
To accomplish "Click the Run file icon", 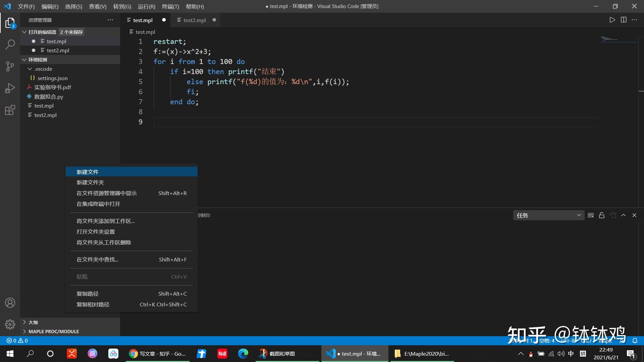I will (612, 20).
